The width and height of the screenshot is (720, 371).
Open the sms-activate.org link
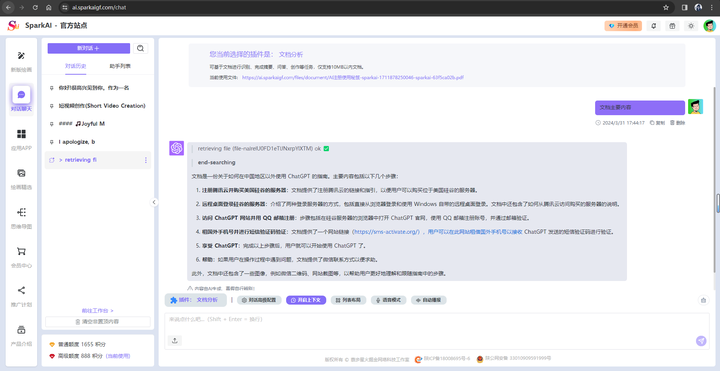pyautogui.click(x=386, y=232)
